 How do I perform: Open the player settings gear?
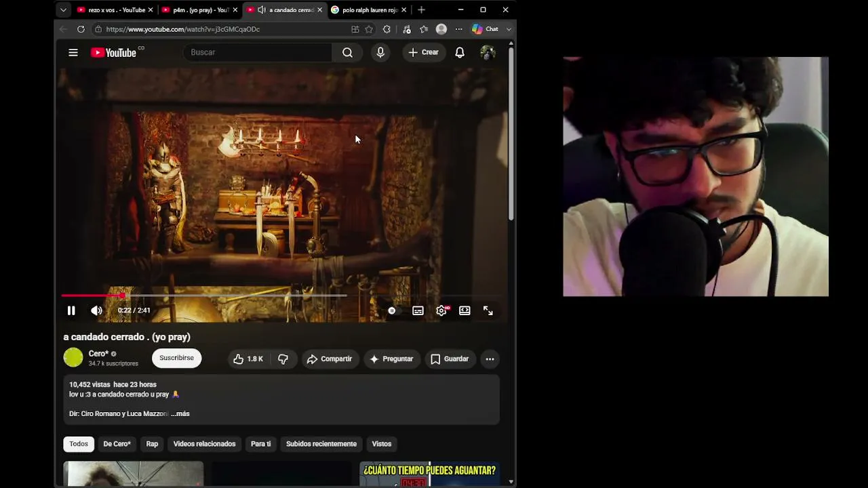[441, 310]
